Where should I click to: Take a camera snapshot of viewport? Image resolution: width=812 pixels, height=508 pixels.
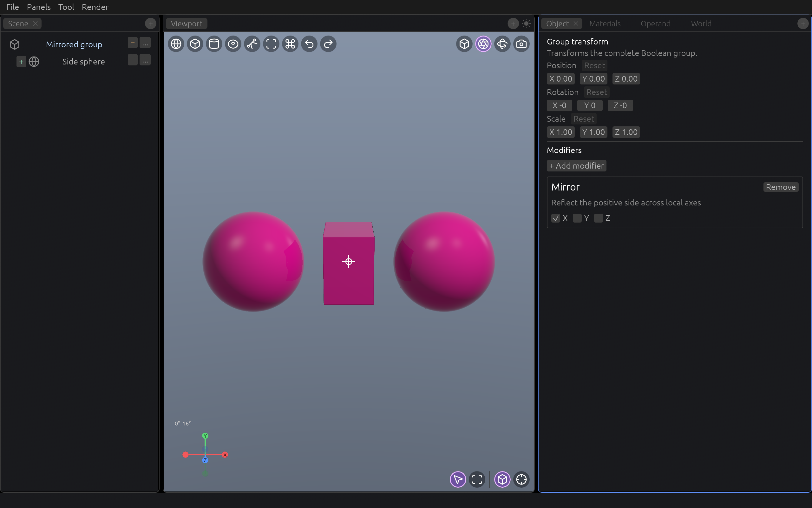point(521,44)
